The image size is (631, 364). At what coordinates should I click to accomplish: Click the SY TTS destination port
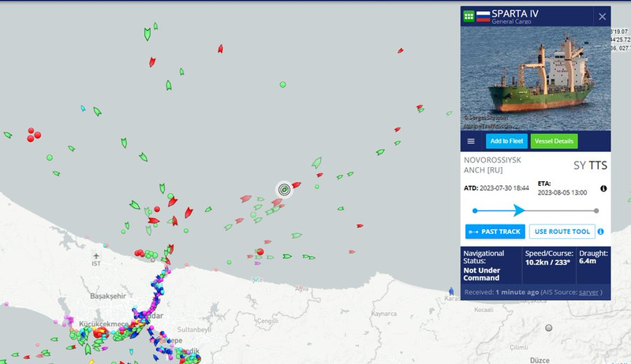(590, 165)
